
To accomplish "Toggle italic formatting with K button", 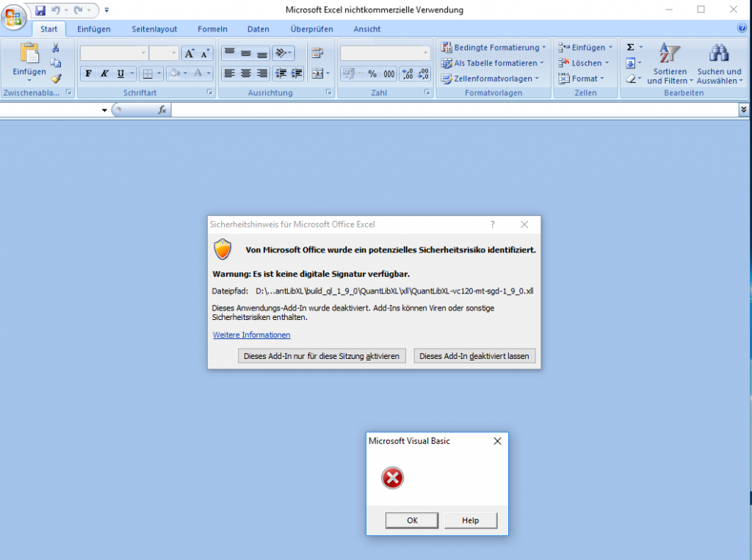I will point(104,73).
